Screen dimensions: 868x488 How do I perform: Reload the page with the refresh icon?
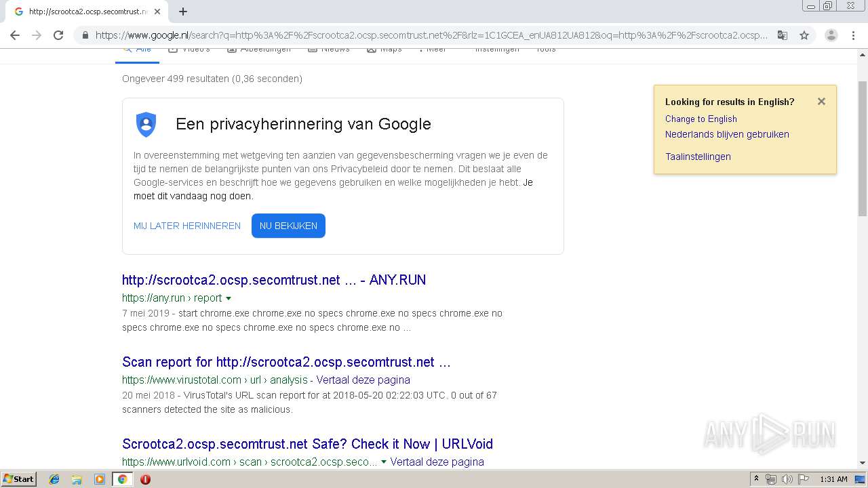58,35
